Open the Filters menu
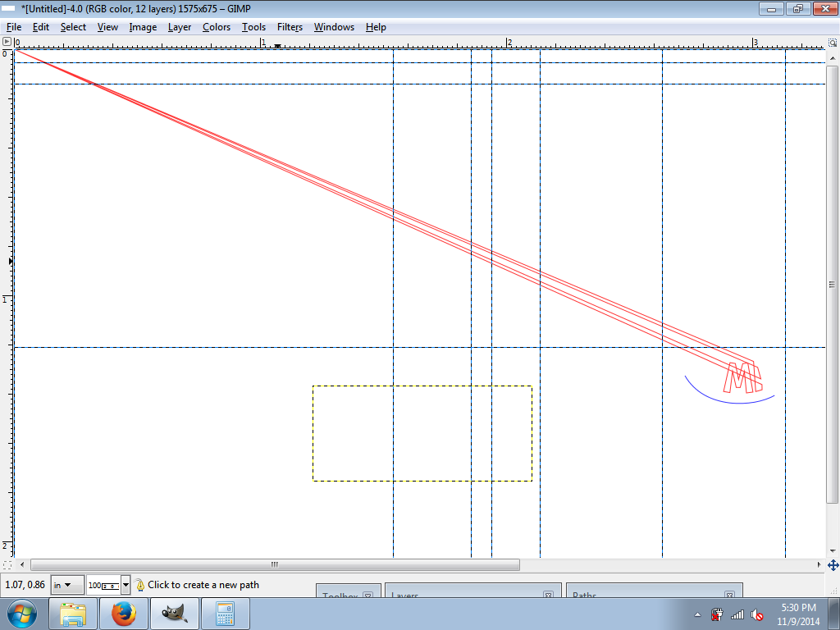The image size is (840, 630). click(x=290, y=27)
